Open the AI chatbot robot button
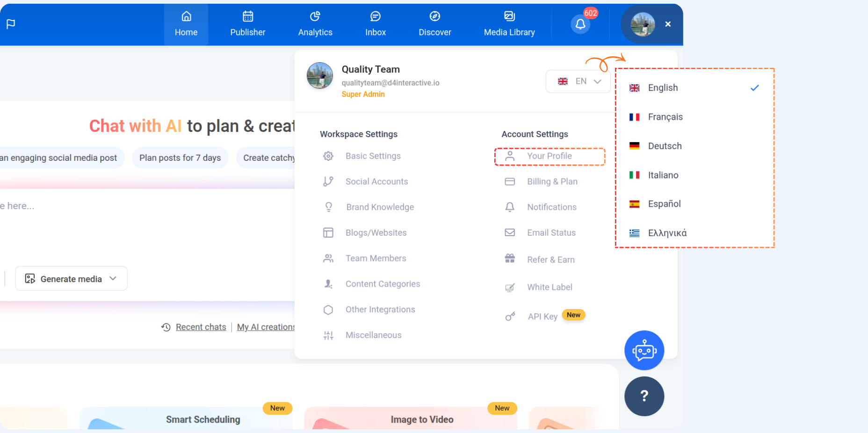The width and height of the screenshot is (868, 433). click(x=644, y=350)
